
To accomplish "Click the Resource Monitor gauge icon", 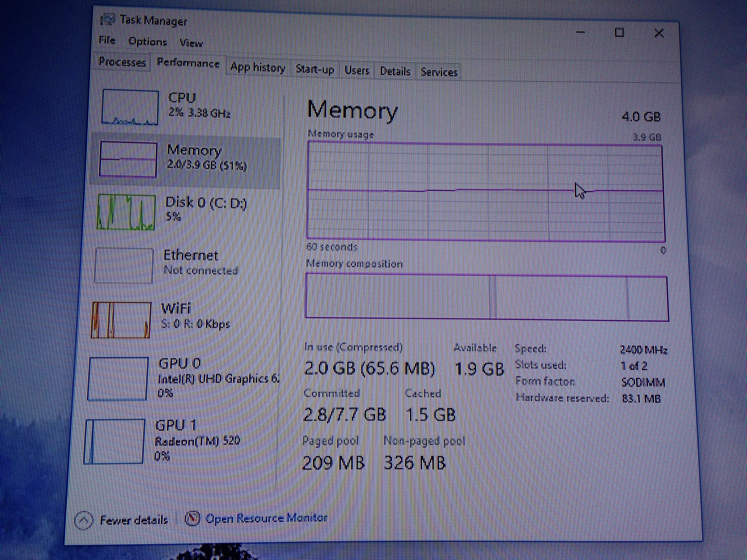I will coord(192,519).
